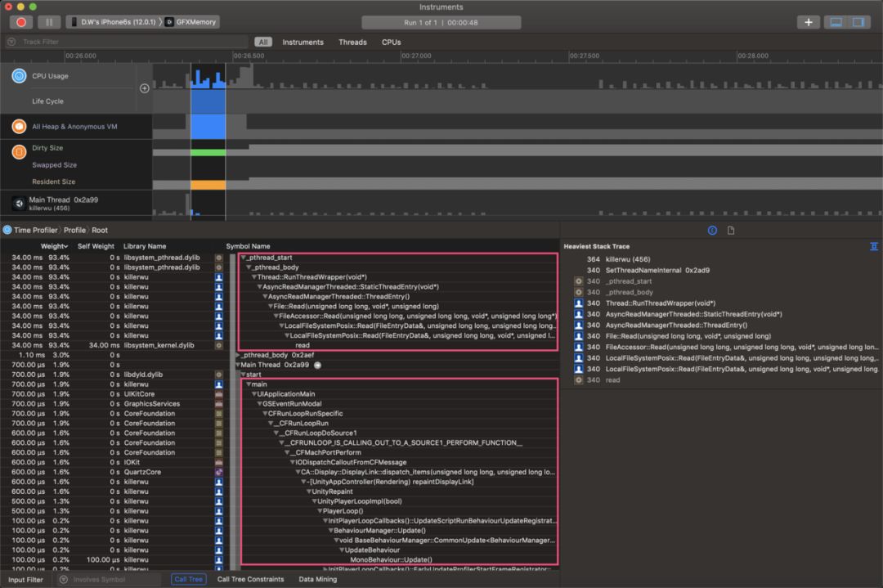883x588 pixels.
Task: Click the libsystem_kernel.dylib library icon
Action: 219,345
